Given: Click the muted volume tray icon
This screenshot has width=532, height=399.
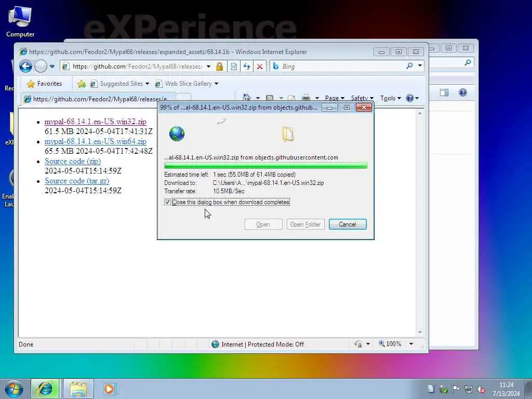Looking at the screenshot, I should tap(481, 390).
